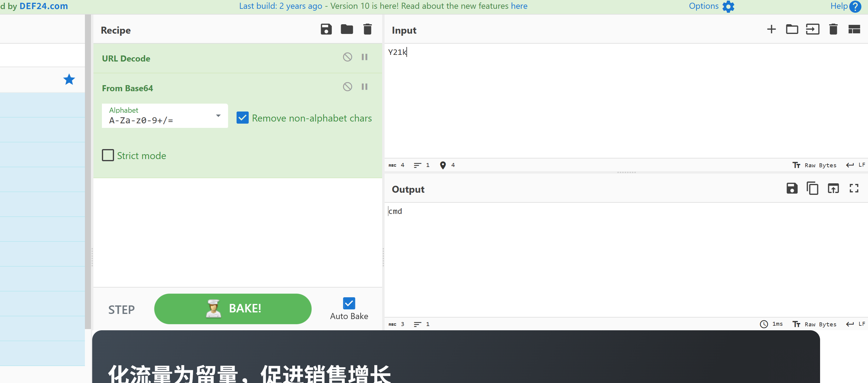Viewport: 868px width, 383px height.
Task: Change input Raw Bytes character encoding
Action: [x=814, y=165]
